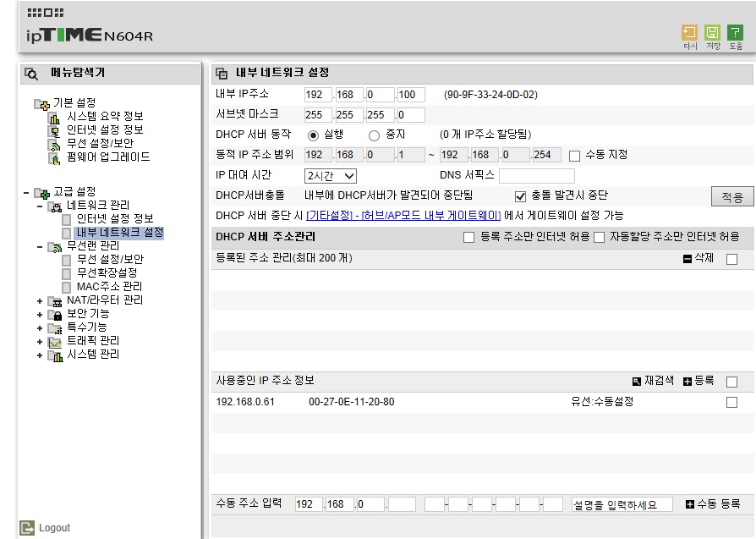The image size is (756, 539).
Task: Click the 고급 설정 folder icon
Action: (41, 193)
